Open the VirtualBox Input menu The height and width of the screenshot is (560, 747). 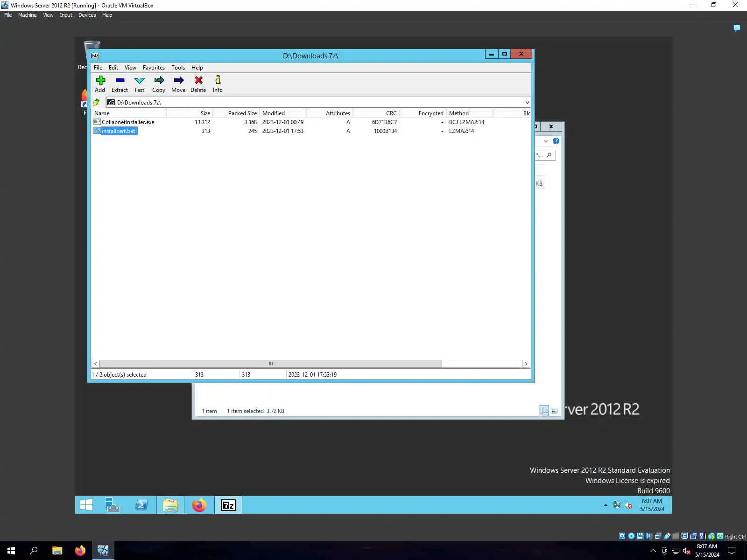(66, 15)
